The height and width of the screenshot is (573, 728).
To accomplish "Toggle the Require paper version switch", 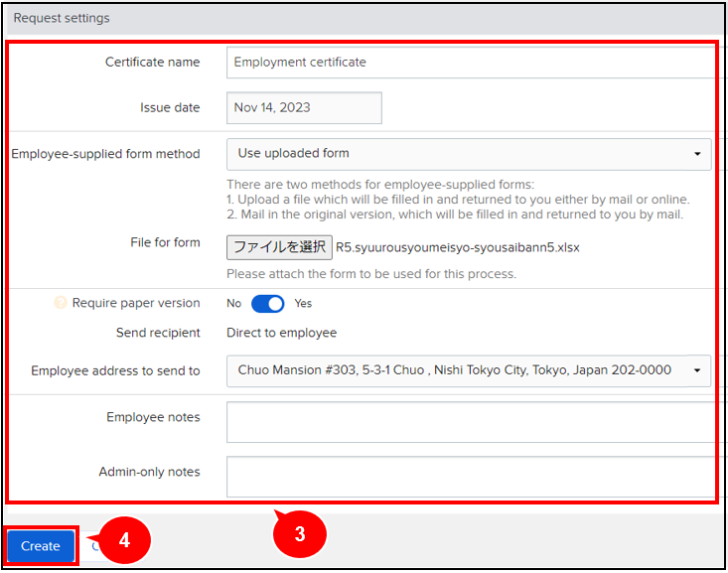I will point(268,304).
